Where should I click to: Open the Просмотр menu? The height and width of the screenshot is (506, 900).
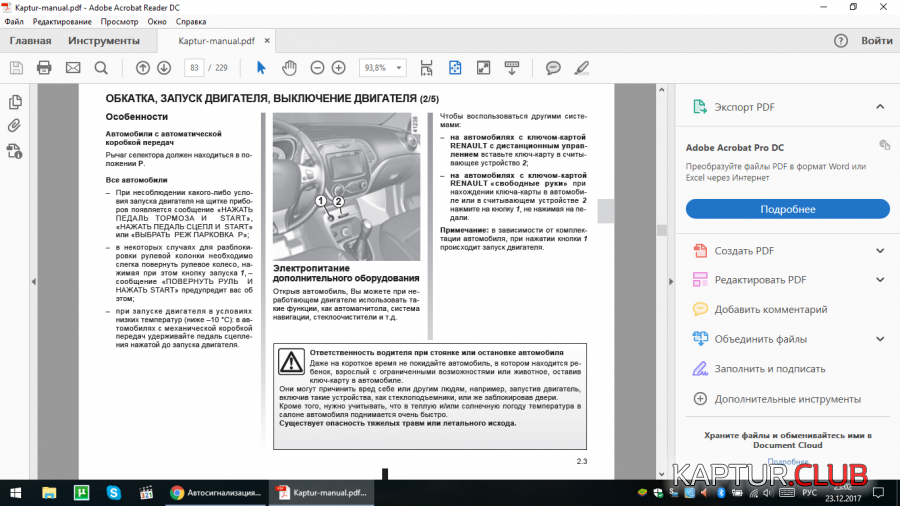click(119, 22)
